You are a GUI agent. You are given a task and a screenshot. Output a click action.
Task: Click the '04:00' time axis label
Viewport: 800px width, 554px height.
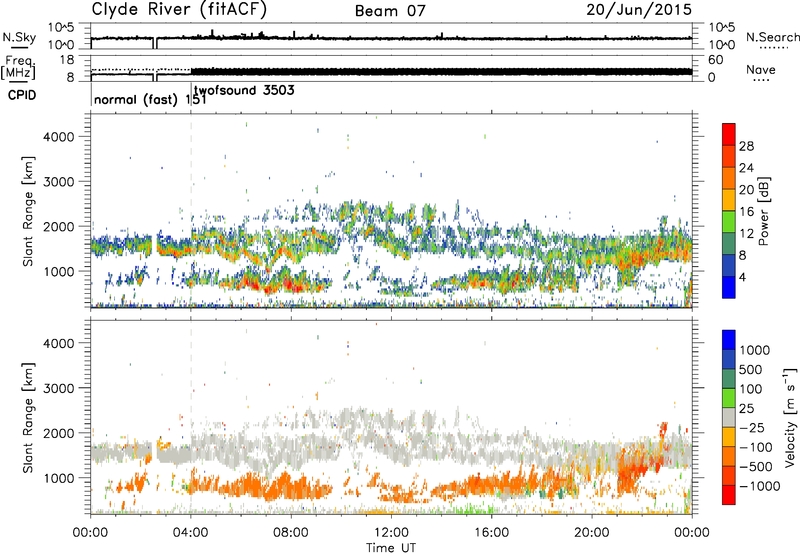191,533
